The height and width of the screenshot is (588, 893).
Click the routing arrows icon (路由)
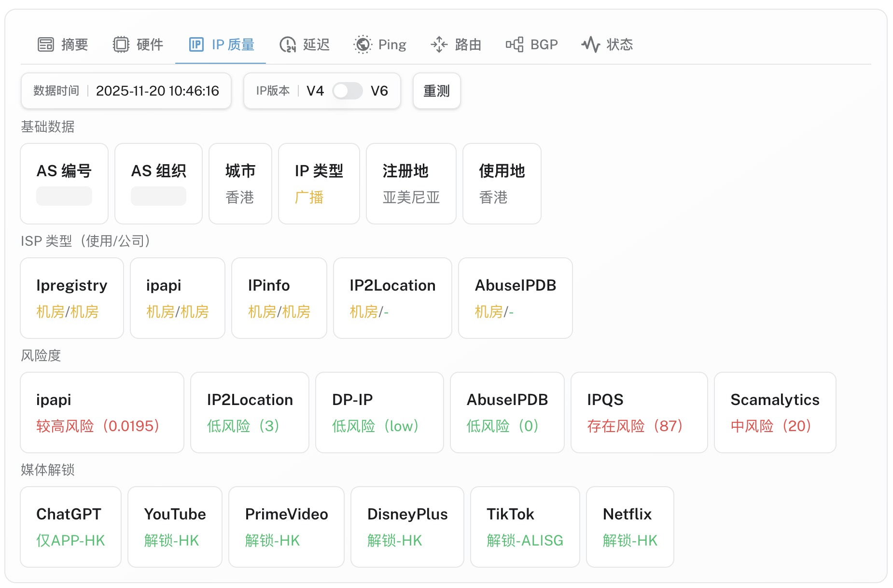tap(439, 44)
